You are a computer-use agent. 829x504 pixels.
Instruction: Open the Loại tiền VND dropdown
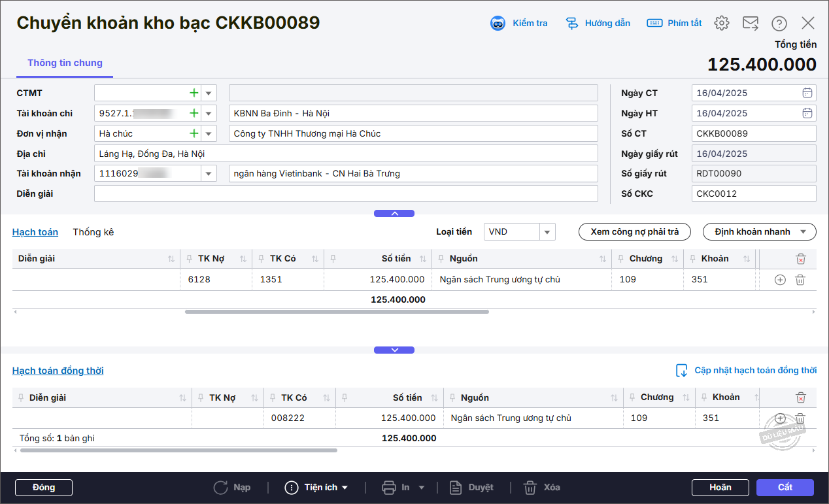547,232
